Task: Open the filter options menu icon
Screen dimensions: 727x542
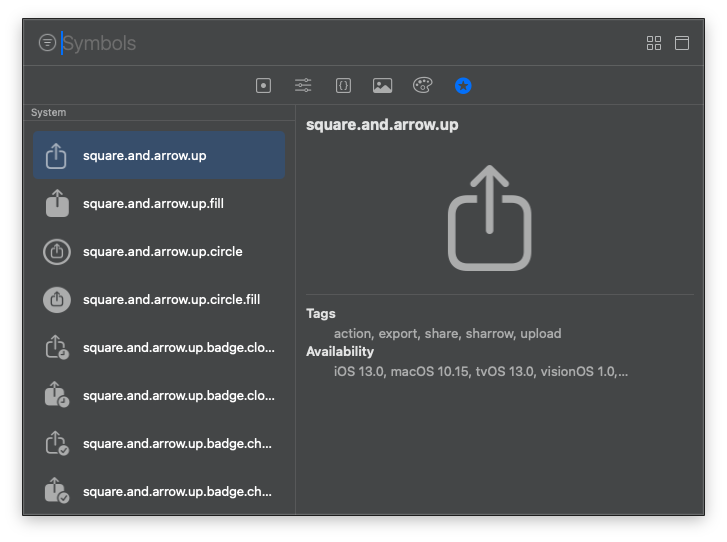Action: click(47, 43)
